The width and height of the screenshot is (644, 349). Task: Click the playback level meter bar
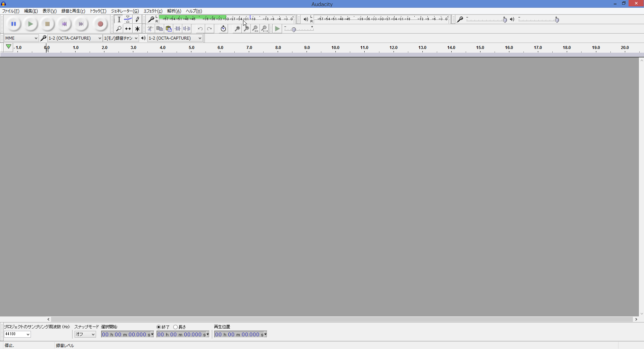point(381,19)
